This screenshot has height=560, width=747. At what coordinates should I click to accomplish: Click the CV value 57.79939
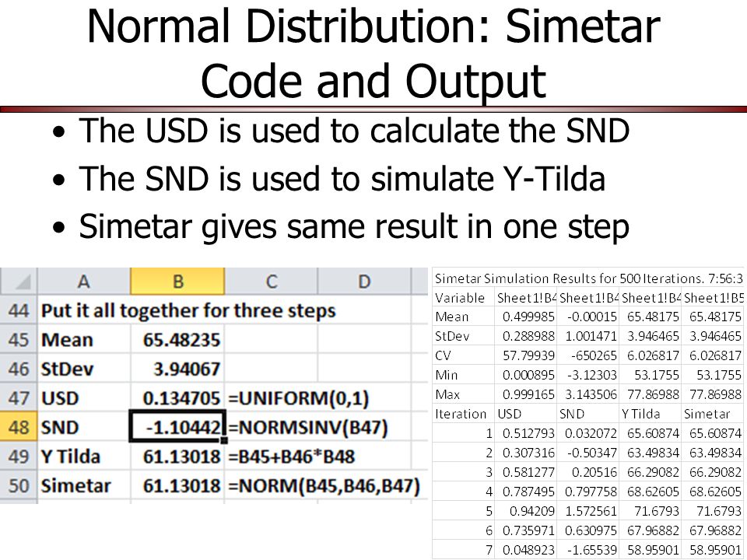coord(528,355)
